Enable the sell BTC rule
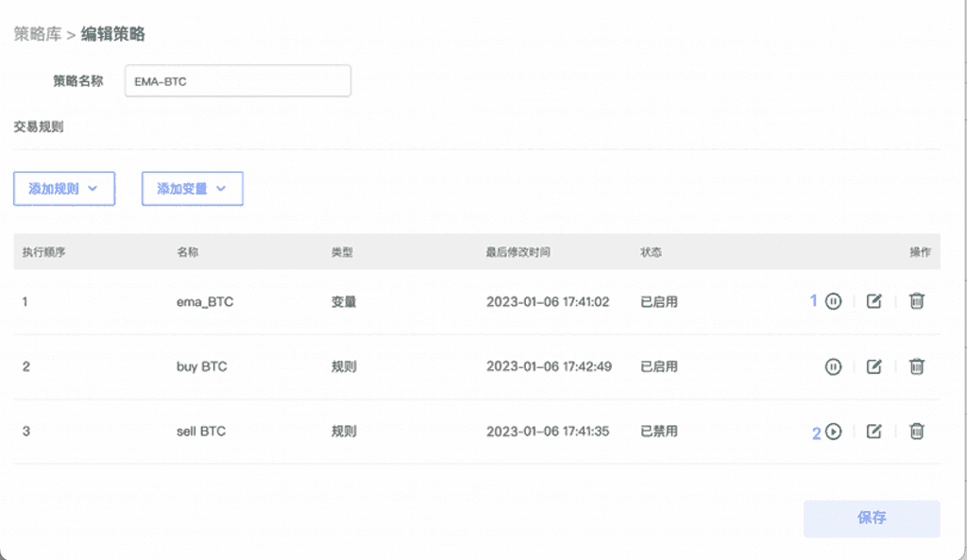This screenshot has height=560, width=967. click(x=833, y=432)
